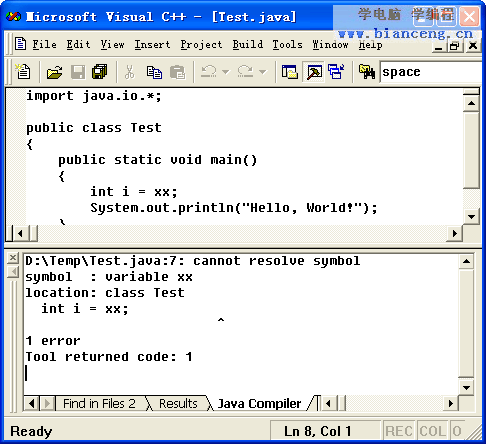486x444 pixels.
Task: Select the Java Compiler tab
Action: pyautogui.click(x=259, y=404)
